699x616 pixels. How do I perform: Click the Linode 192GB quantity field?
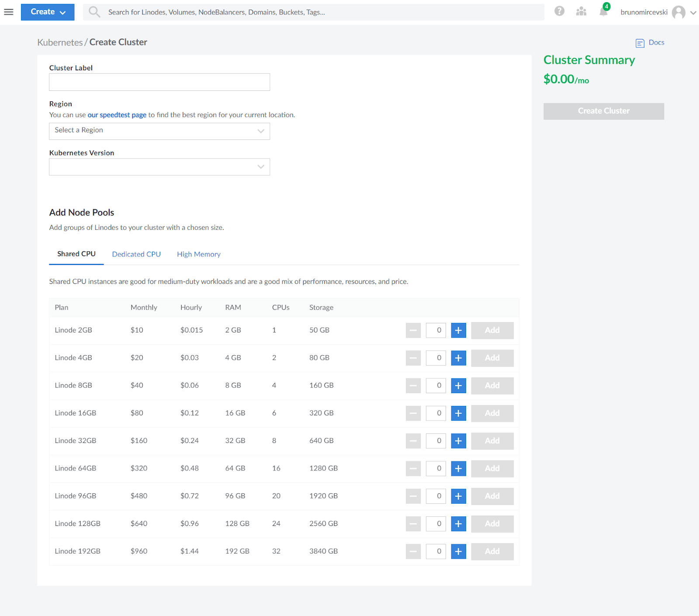pos(436,551)
